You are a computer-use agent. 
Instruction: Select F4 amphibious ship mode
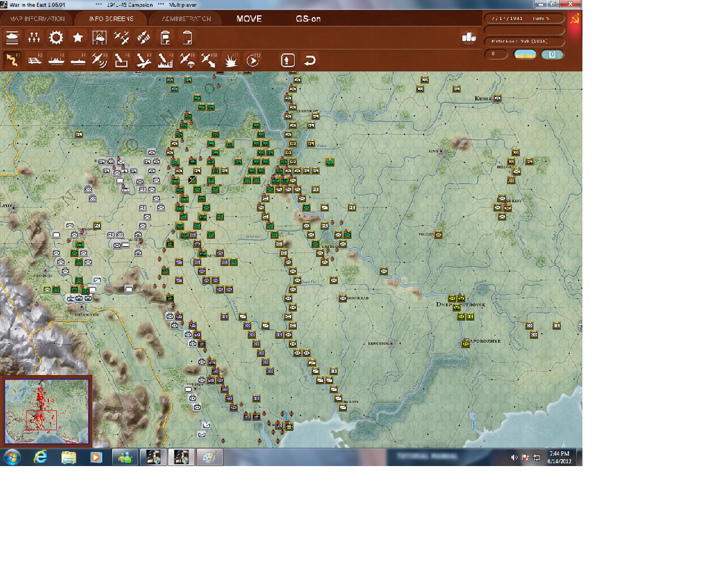click(x=78, y=60)
